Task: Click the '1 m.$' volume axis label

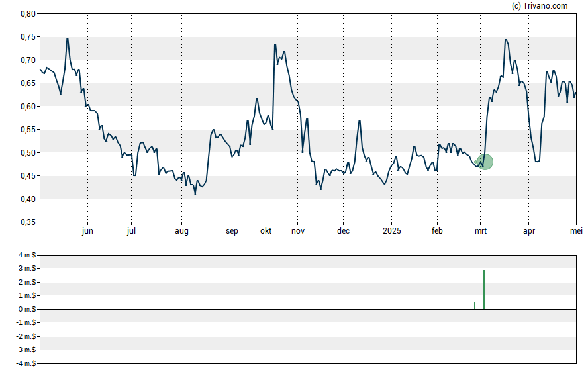Action: coord(27,296)
